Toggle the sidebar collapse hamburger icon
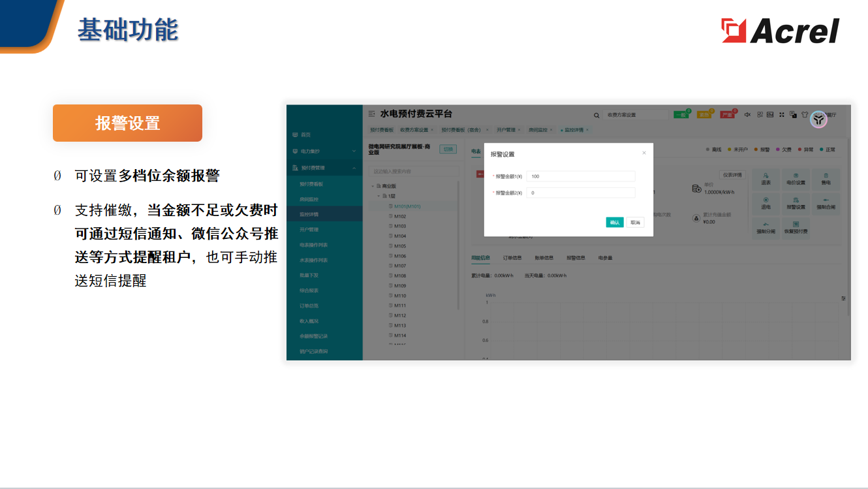This screenshot has width=868, height=489. pyautogui.click(x=371, y=114)
